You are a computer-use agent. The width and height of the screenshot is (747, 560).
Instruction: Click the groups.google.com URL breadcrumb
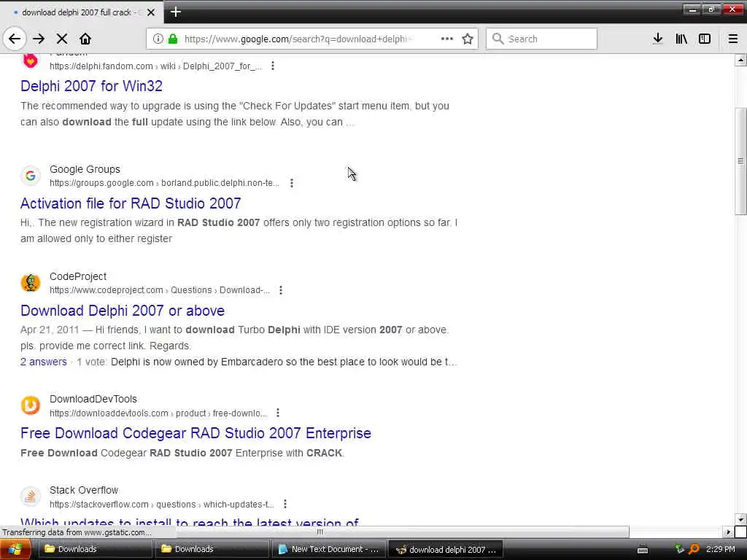tap(165, 183)
